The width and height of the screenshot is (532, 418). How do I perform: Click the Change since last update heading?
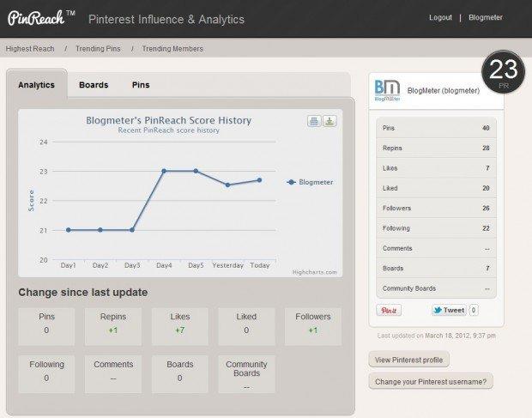coord(83,292)
